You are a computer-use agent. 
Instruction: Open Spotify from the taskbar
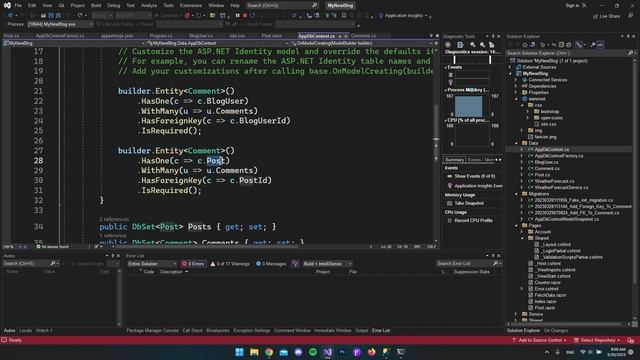coord(313,352)
